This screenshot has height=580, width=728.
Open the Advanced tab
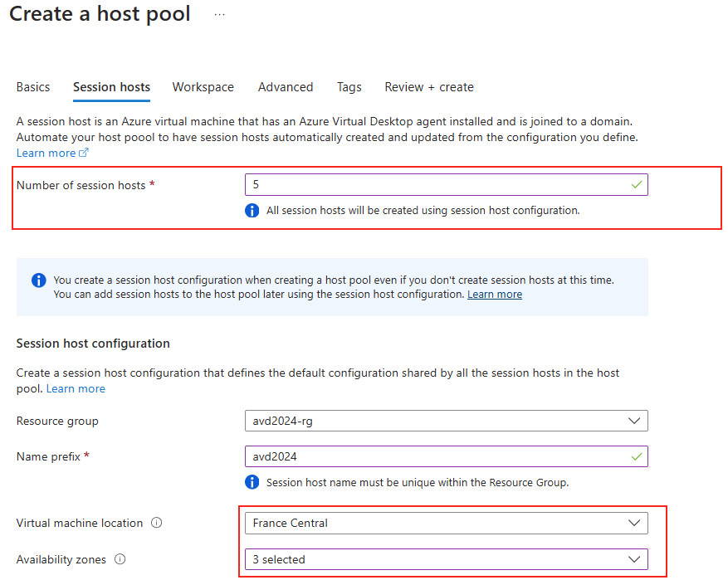(x=286, y=87)
